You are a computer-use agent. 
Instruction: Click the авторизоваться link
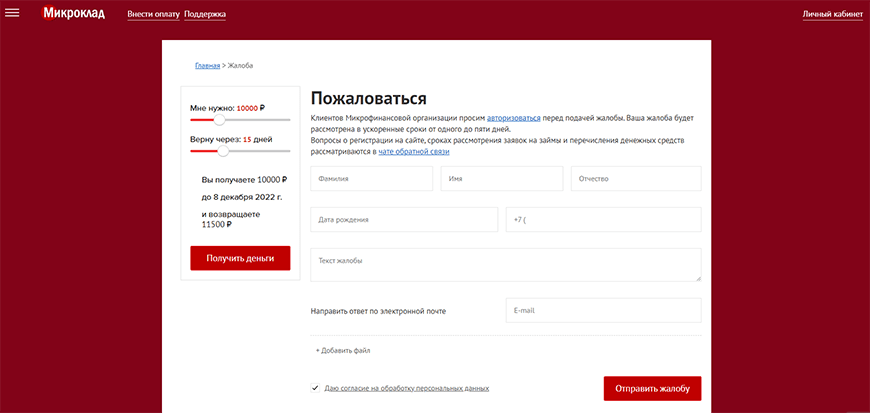click(513, 118)
